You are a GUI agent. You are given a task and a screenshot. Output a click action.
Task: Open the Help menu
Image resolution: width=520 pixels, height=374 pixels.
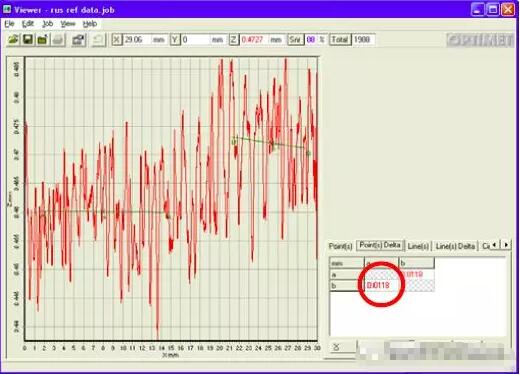[90, 24]
